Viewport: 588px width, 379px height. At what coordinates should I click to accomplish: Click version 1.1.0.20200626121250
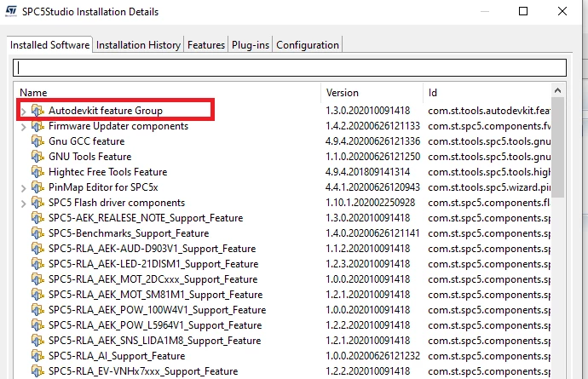[x=372, y=157]
